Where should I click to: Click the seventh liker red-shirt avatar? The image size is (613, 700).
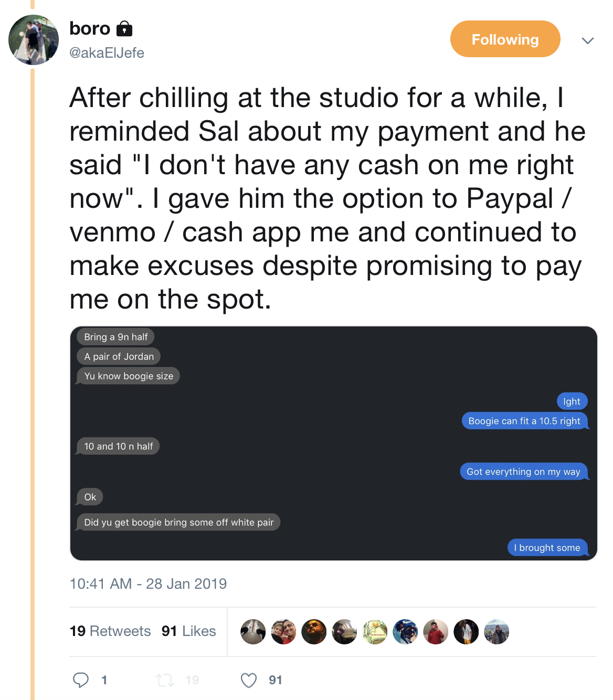pos(436,632)
